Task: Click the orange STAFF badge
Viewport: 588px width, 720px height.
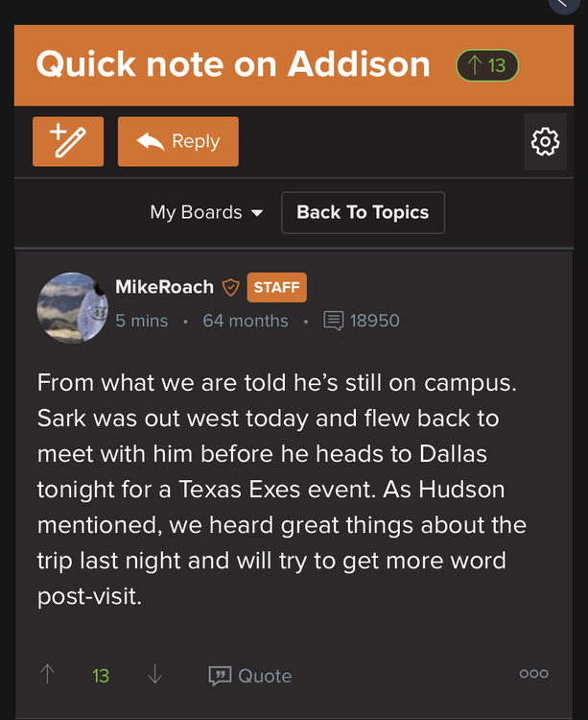Action: coord(276,287)
